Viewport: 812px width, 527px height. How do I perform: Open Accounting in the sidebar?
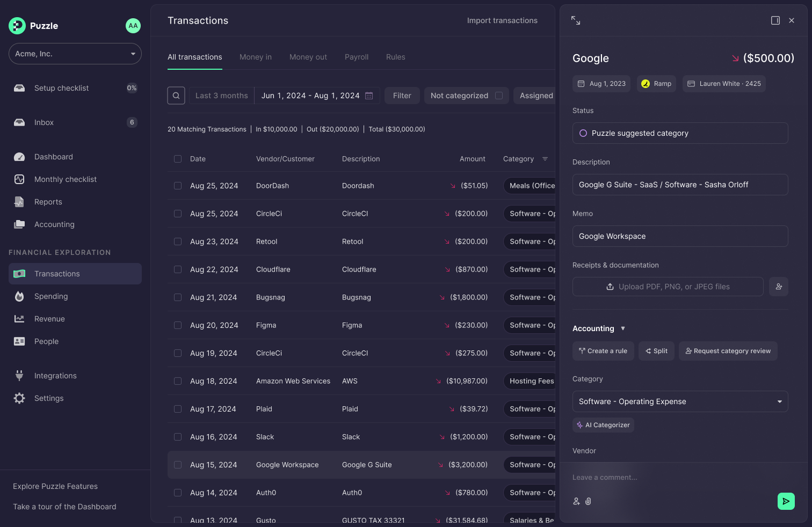coord(75,224)
